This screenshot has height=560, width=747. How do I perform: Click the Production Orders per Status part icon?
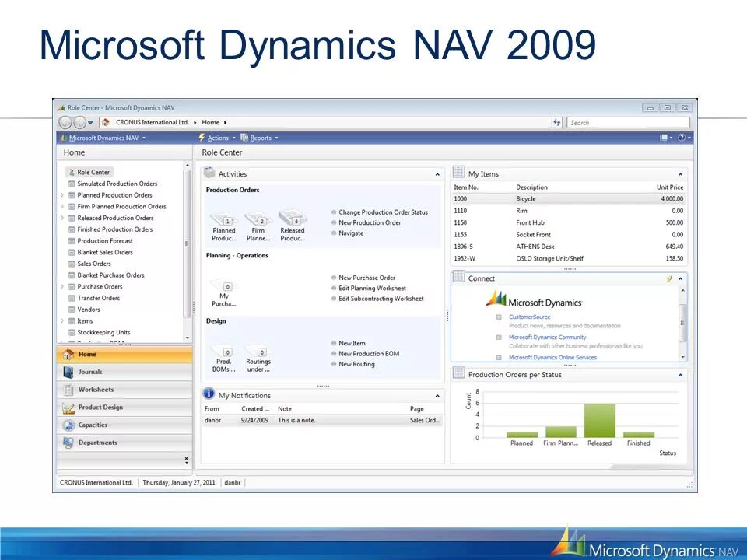tap(459, 373)
